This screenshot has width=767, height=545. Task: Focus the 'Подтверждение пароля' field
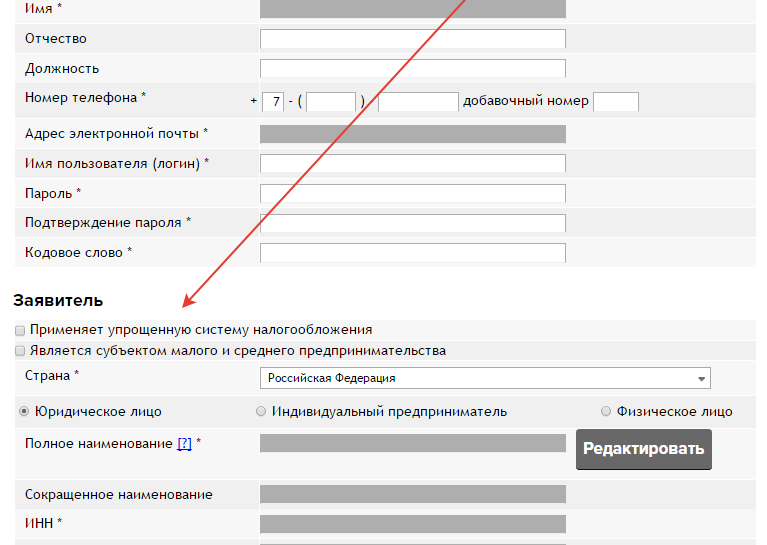[x=412, y=223]
